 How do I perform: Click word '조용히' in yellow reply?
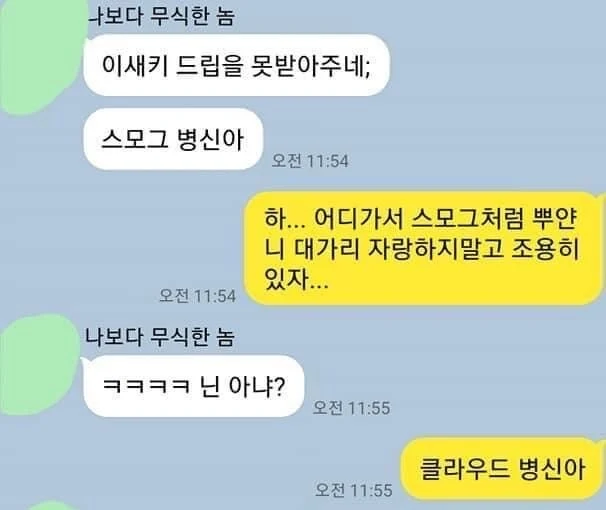(545, 249)
